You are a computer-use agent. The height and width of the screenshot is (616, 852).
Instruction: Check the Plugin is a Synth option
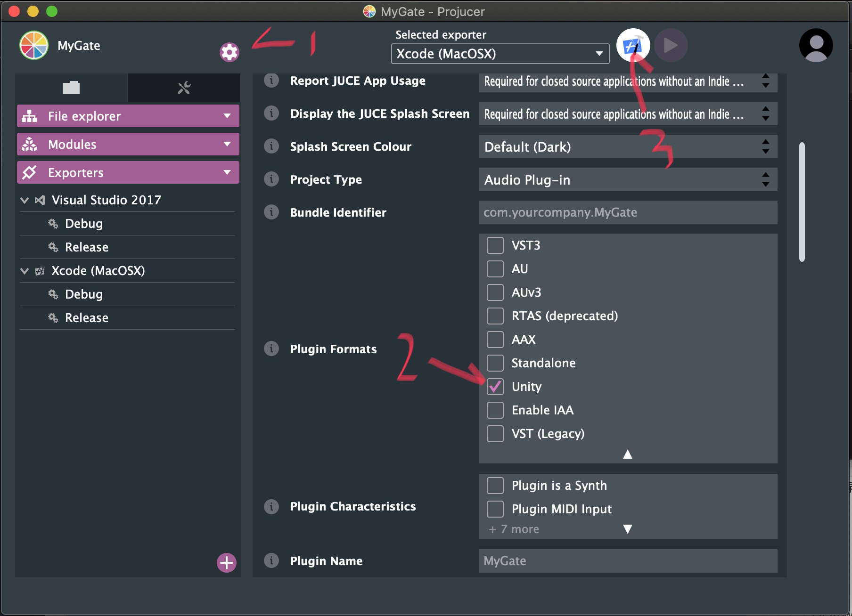495,486
